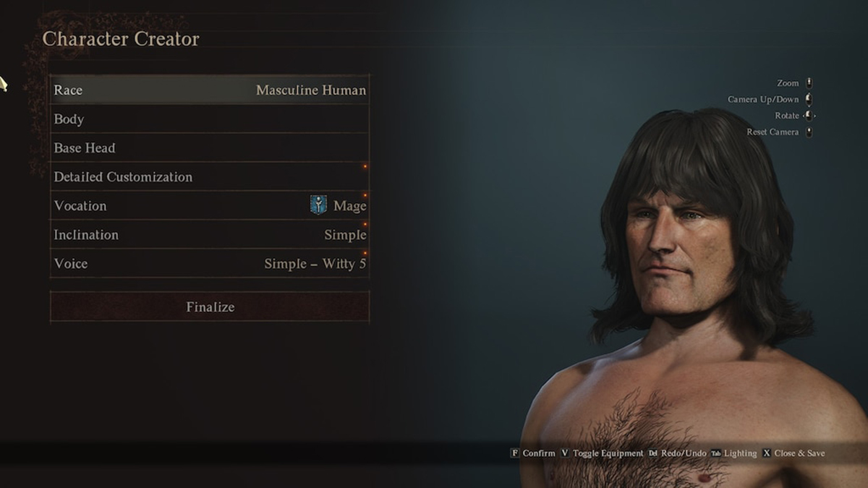Click the Zoom mouse scroll icon
Image resolution: width=868 pixels, height=488 pixels.
(809, 84)
